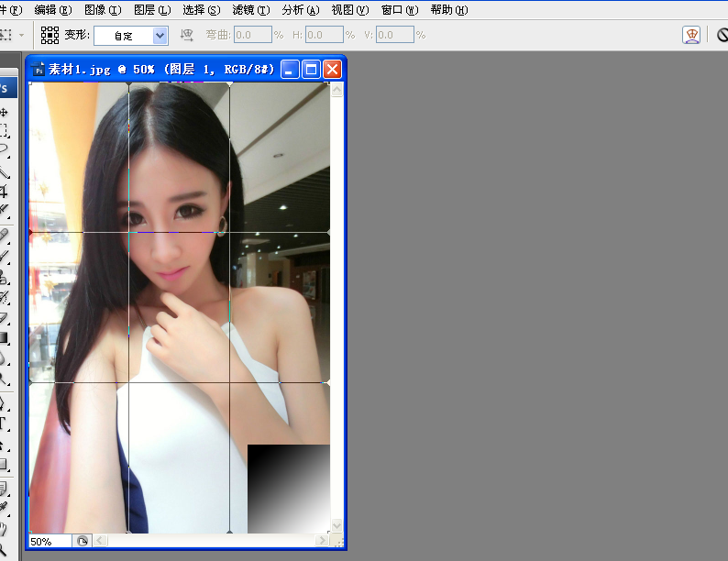Open the 选择(S) menu
The height and width of the screenshot is (561, 728).
point(201,10)
